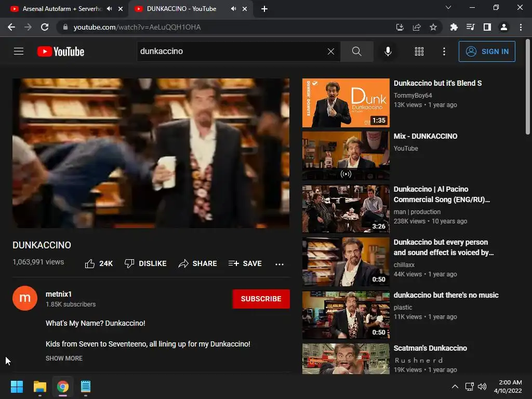
Task: Open the YouTube hamburger guide menu
Action: point(19,51)
